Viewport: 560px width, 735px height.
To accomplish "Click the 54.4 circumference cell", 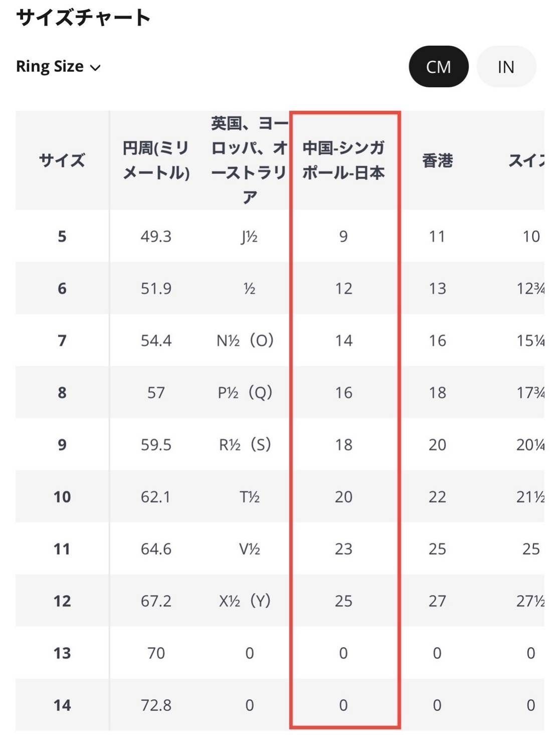I will [156, 341].
